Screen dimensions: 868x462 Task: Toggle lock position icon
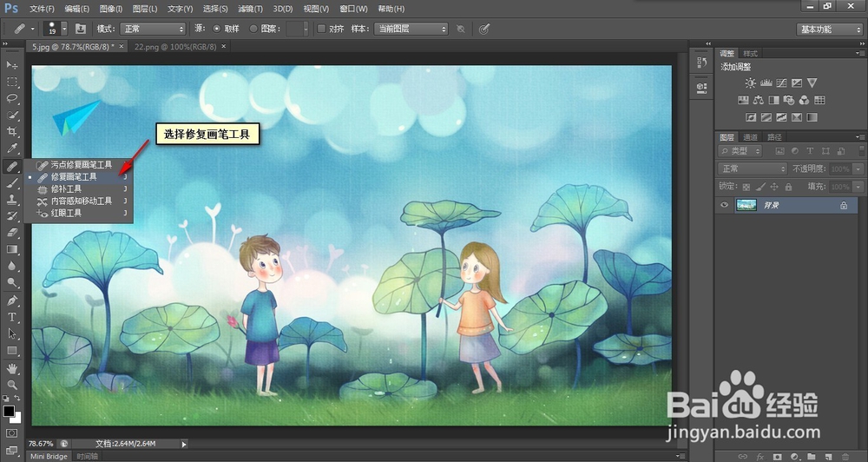(774, 188)
